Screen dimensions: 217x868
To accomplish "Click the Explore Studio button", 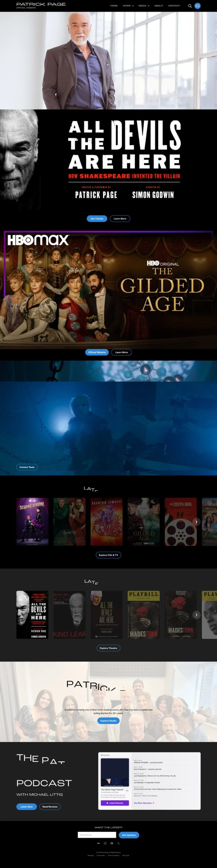I will click(108, 721).
